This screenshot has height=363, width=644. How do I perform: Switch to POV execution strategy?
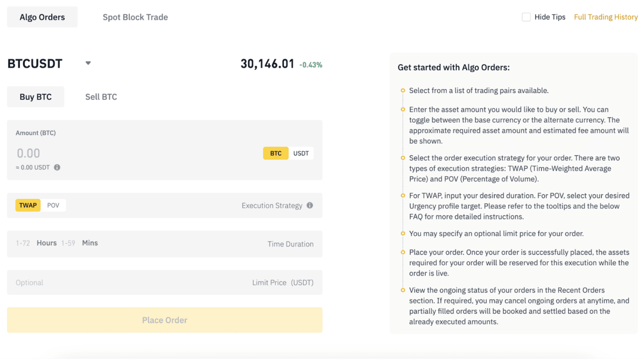53,205
